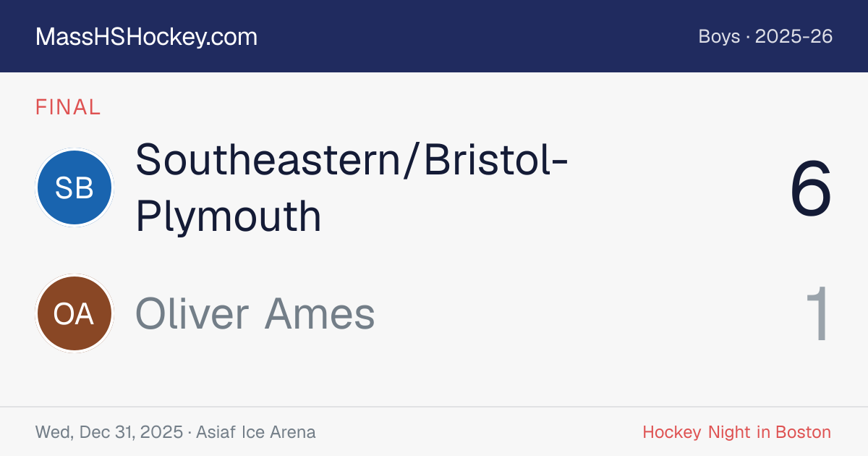Image resolution: width=868 pixels, height=456 pixels.
Task: Click the winning score 6
Action: coord(811,190)
